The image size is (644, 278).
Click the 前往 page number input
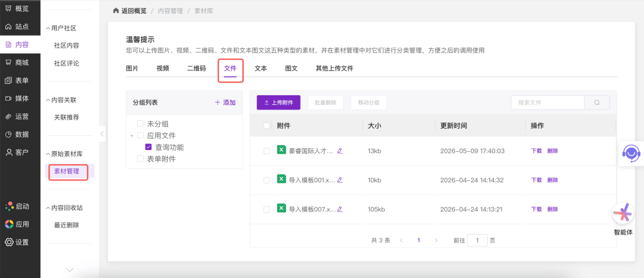[x=477, y=240]
